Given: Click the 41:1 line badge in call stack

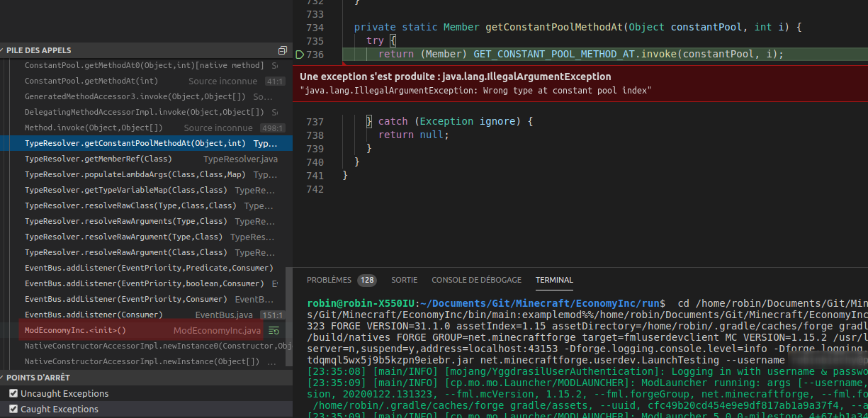Looking at the screenshot, I should 274,81.
